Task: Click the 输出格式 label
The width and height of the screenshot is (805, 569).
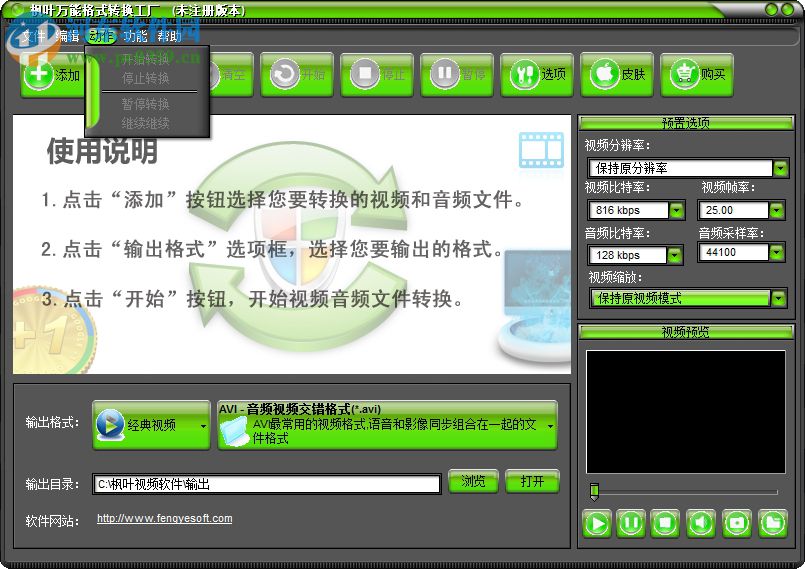Action: pos(52,423)
